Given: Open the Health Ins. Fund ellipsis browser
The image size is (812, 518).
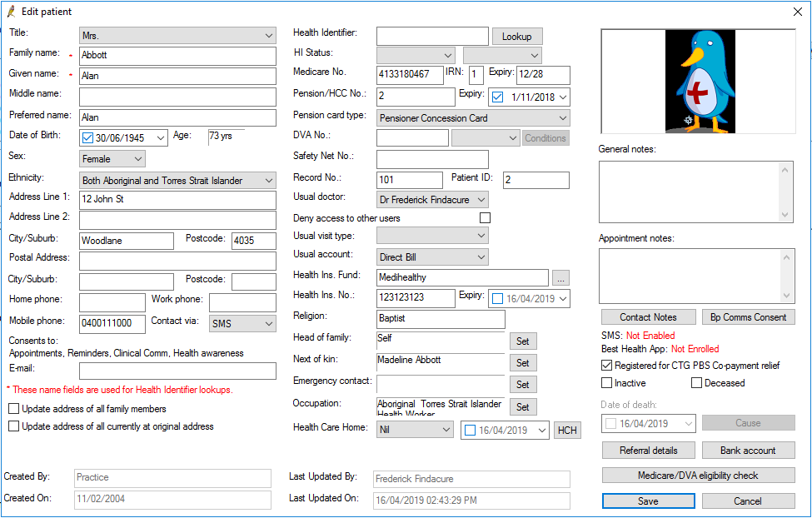Looking at the screenshot, I should [561, 276].
